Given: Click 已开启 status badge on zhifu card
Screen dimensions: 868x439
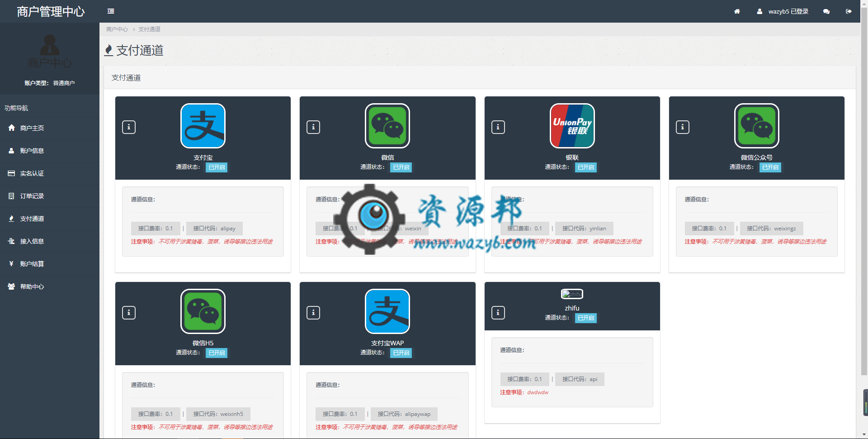Looking at the screenshot, I should (x=586, y=318).
